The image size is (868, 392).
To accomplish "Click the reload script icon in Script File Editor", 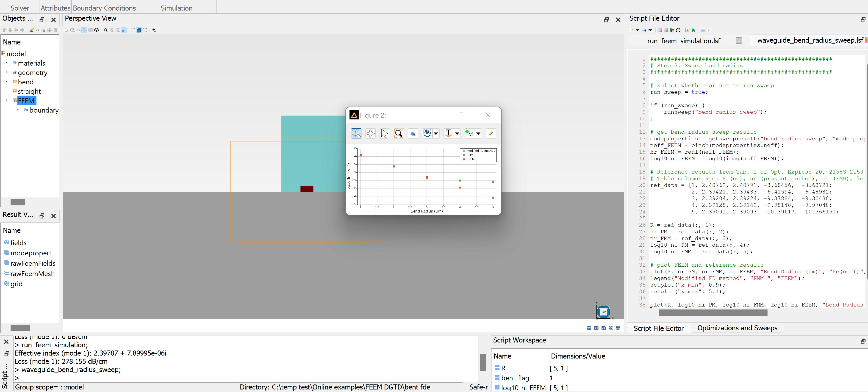I will [678, 30].
